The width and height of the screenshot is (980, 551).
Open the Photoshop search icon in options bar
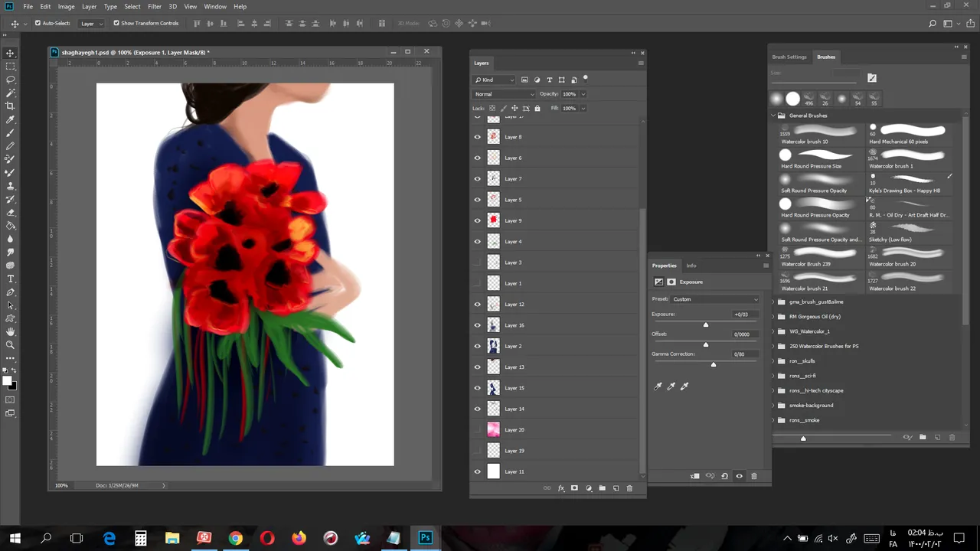(933, 24)
